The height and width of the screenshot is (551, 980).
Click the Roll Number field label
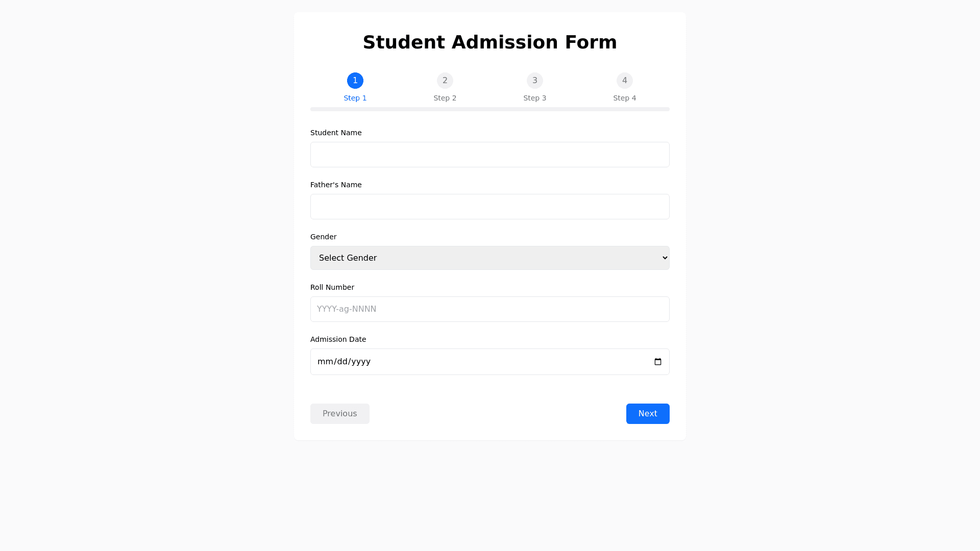[332, 287]
